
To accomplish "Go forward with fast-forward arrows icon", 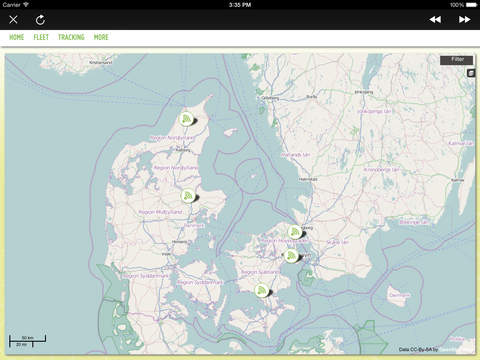I will click(464, 20).
